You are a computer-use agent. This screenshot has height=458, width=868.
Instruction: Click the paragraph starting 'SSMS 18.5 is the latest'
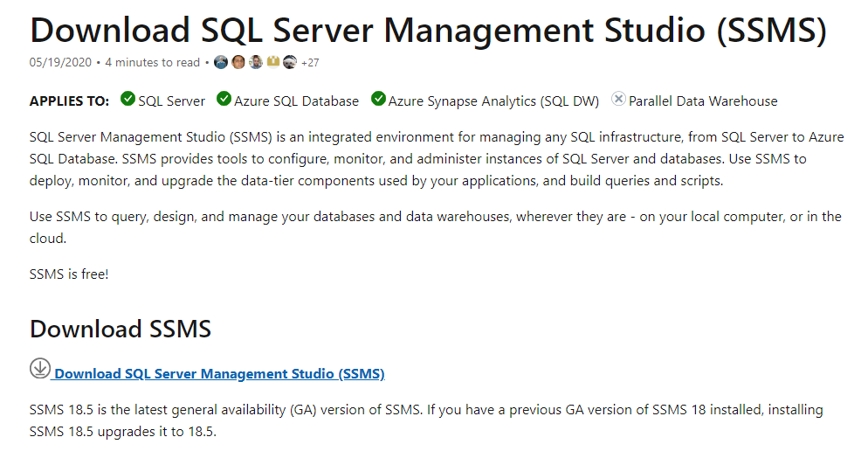[426, 421]
